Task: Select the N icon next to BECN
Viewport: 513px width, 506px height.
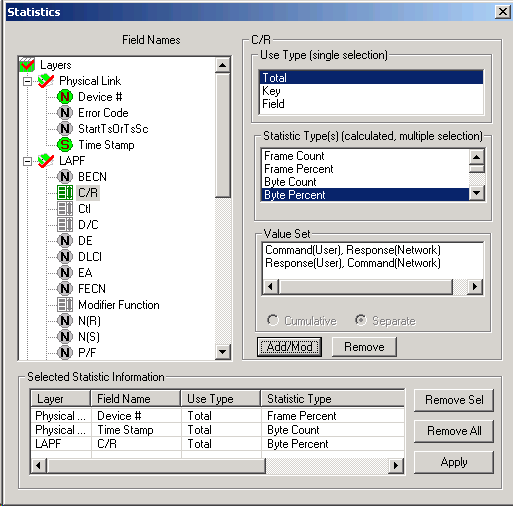Action: pos(65,177)
